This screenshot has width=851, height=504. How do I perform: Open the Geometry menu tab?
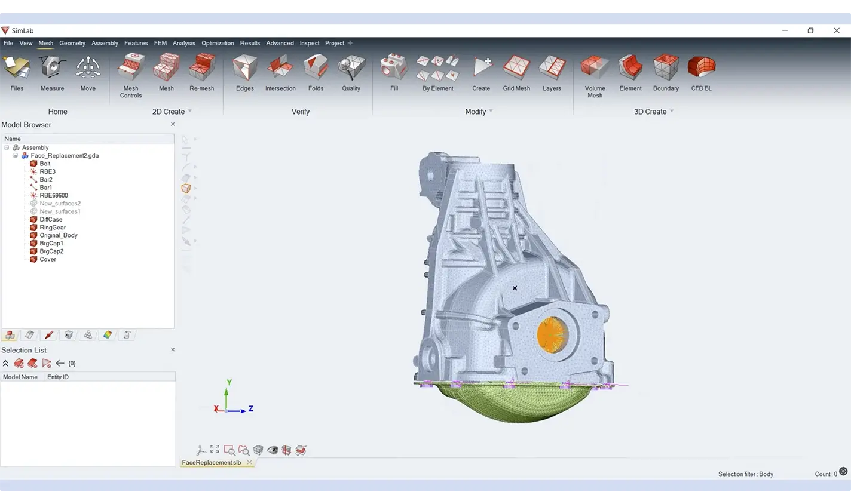point(72,43)
